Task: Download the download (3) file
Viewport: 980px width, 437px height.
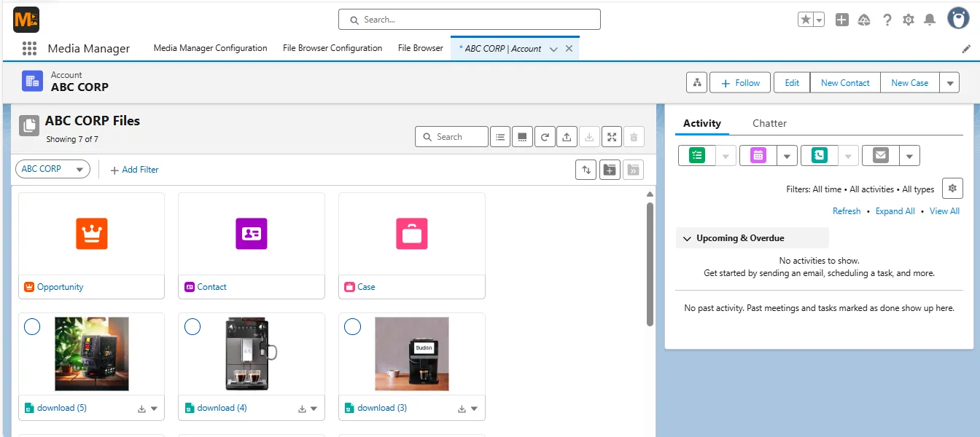Action: (x=462, y=409)
